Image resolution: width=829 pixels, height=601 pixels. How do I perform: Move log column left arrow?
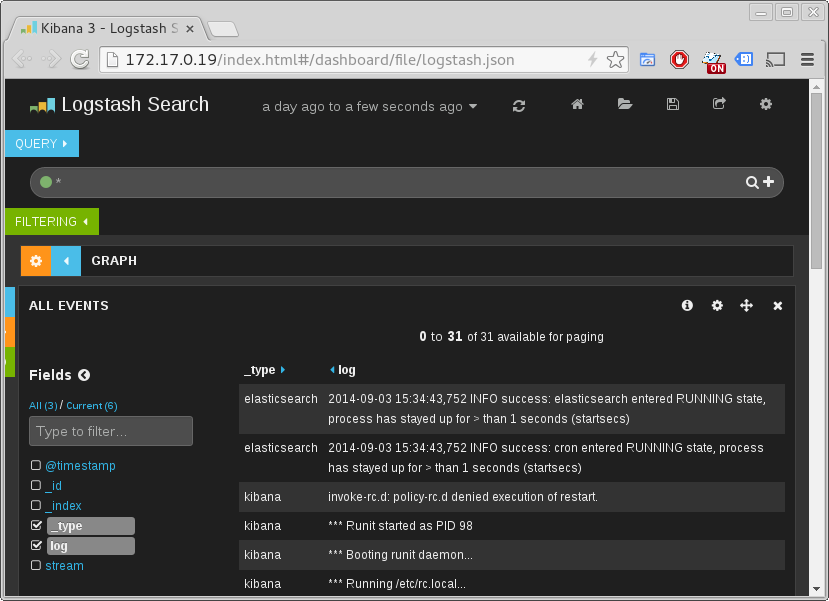[x=332, y=369]
